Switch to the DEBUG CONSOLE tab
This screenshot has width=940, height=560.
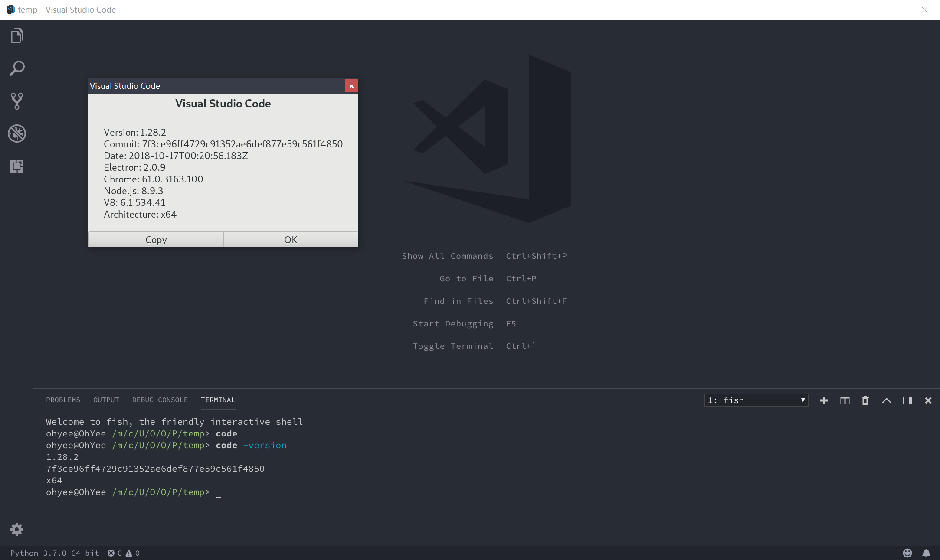[160, 400]
